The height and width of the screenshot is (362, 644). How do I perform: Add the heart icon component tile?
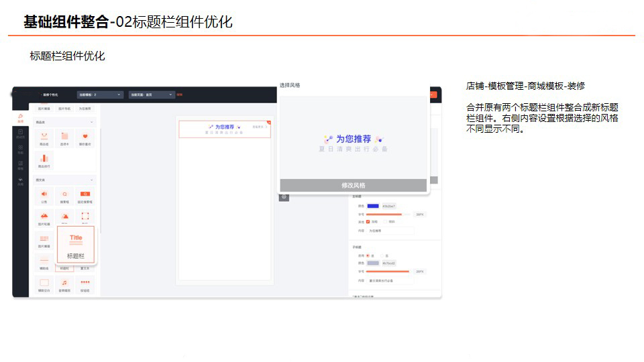coord(85,139)
